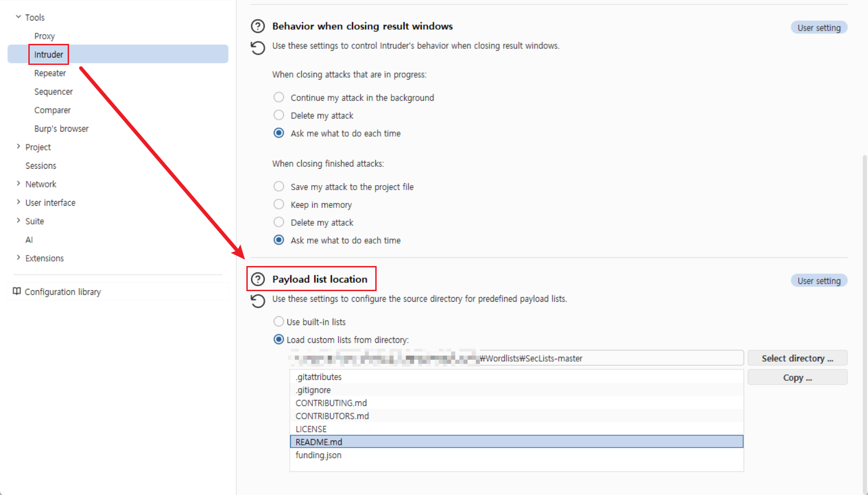Open help for Behavior when closing result windows

click(x=258, y=26)
